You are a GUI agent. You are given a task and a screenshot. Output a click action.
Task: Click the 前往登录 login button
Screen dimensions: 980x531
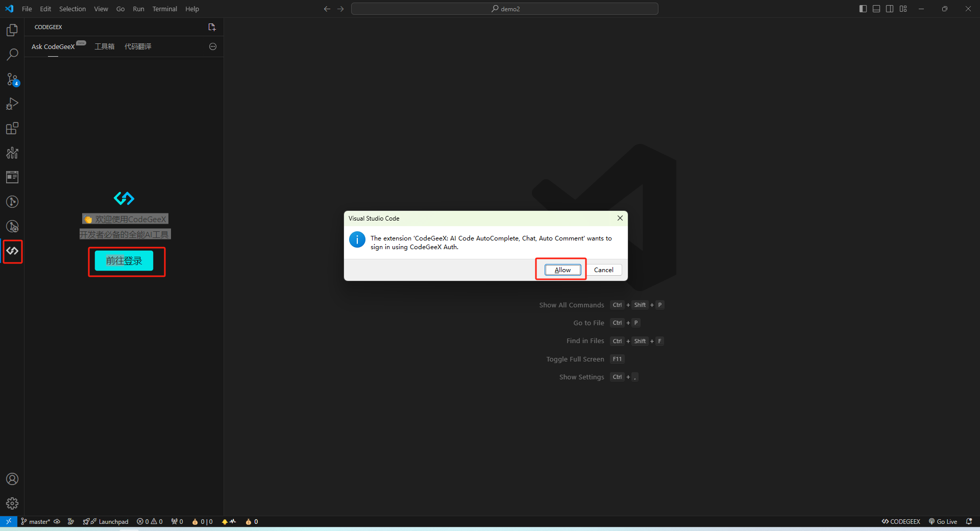[124, 260]
